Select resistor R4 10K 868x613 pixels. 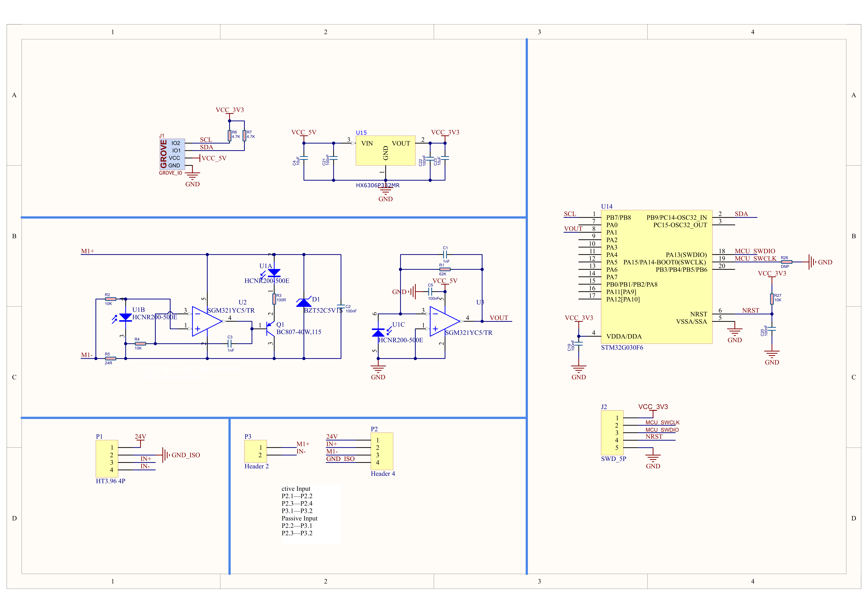[x=140, y=344]
